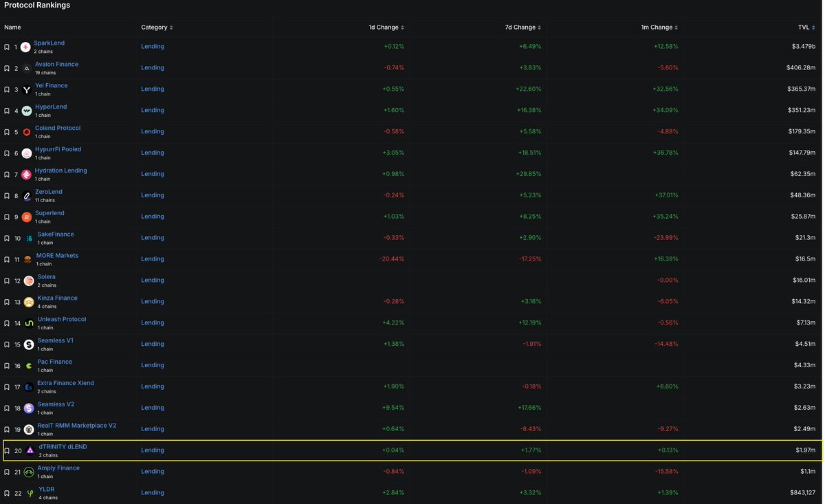Select the $843,127 TVL value

click(x=802, y=493)
